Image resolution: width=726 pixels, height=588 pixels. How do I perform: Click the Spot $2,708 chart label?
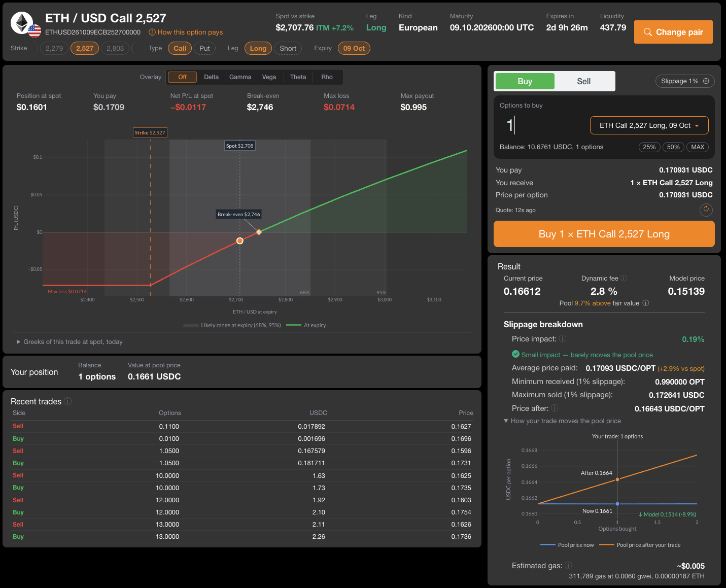[x=240, y=146]
